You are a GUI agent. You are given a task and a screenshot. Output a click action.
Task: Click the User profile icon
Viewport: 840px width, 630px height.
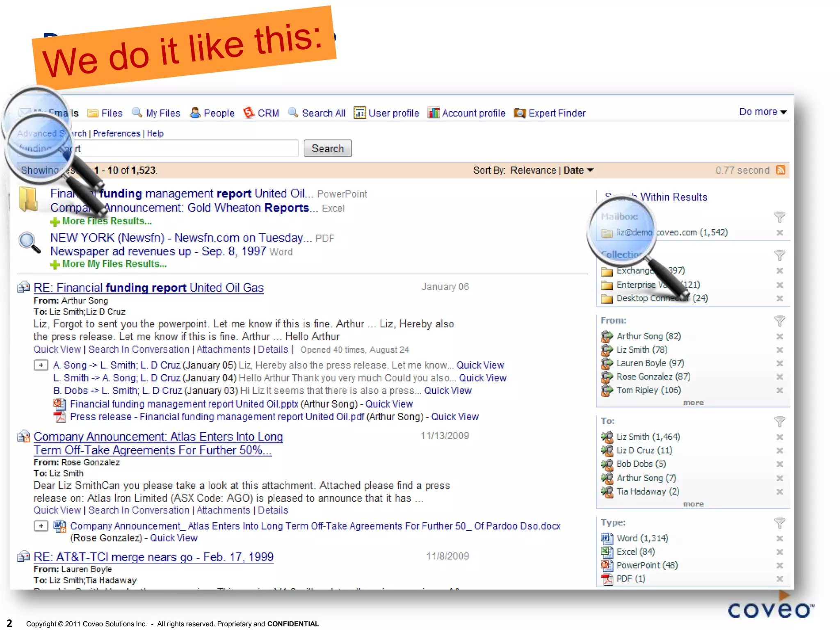coord(360,113)
